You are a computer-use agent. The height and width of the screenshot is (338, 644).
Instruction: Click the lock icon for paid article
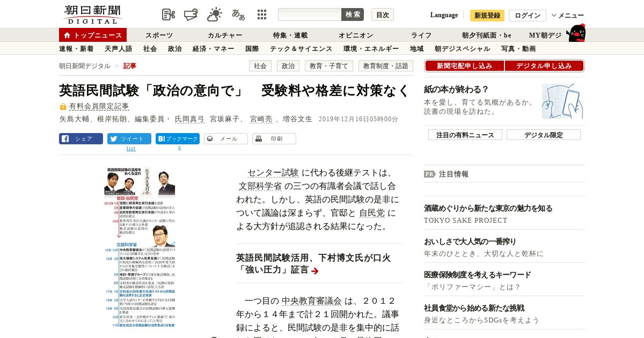[x=63, y=107]
